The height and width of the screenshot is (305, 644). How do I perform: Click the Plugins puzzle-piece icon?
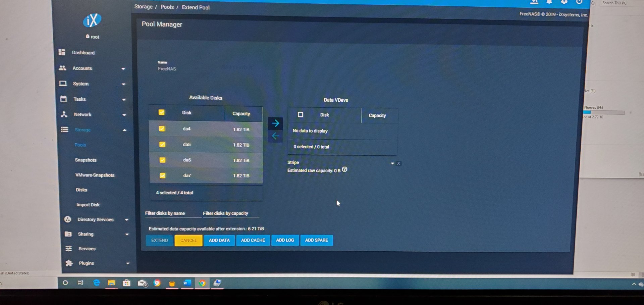(x=69, y=263)
